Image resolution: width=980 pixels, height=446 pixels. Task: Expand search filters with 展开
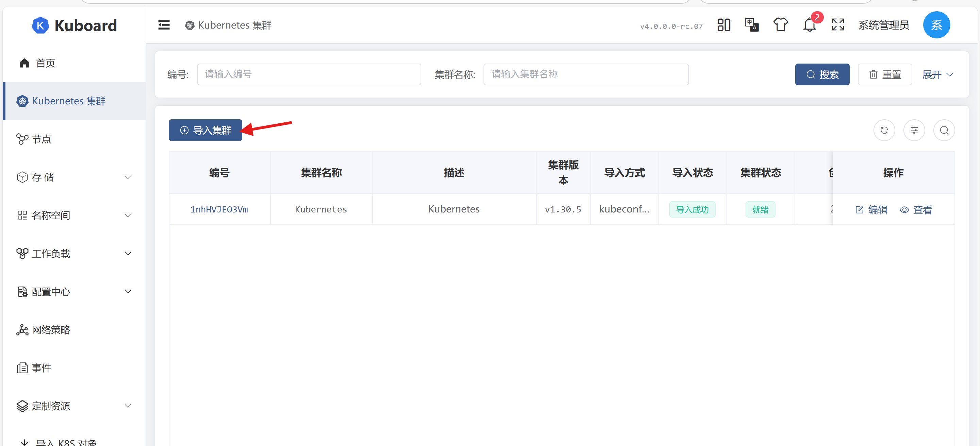(937, 74)
